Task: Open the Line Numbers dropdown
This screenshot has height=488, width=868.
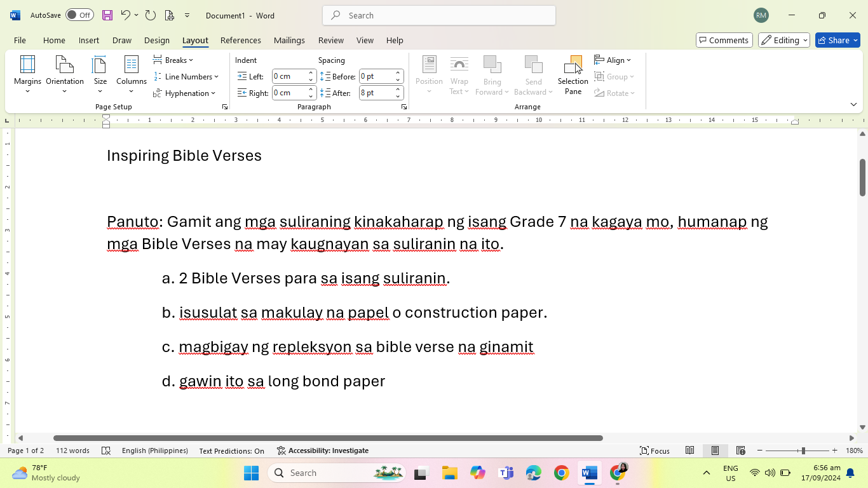Action: (186, 77)
